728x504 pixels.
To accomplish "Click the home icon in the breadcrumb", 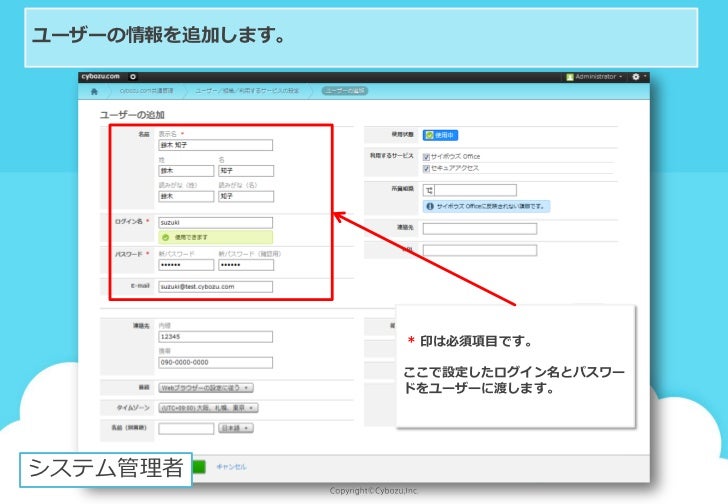I will (94, 91).
